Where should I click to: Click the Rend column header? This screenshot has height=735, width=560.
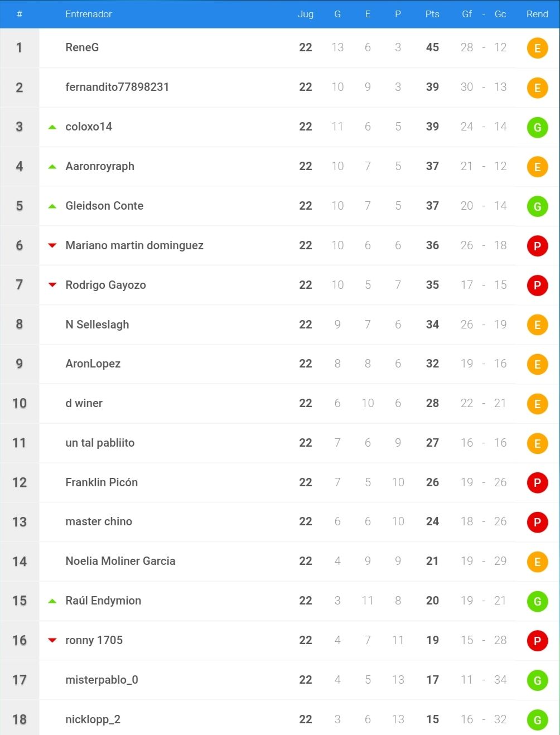537,14
